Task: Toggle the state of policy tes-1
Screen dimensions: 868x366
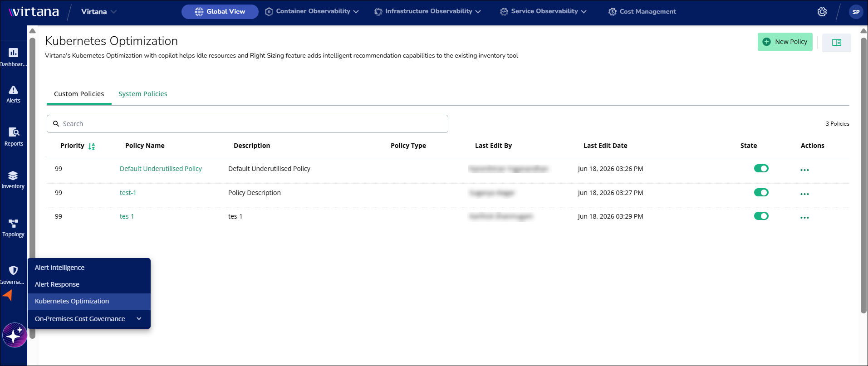Action: (761, 216)
